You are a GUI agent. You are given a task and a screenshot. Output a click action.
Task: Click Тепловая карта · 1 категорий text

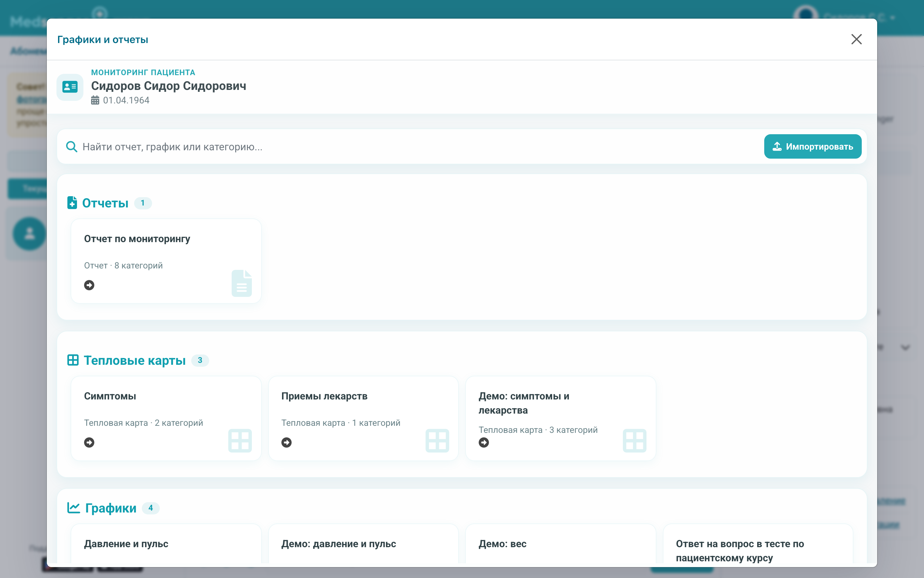point(341,423)
